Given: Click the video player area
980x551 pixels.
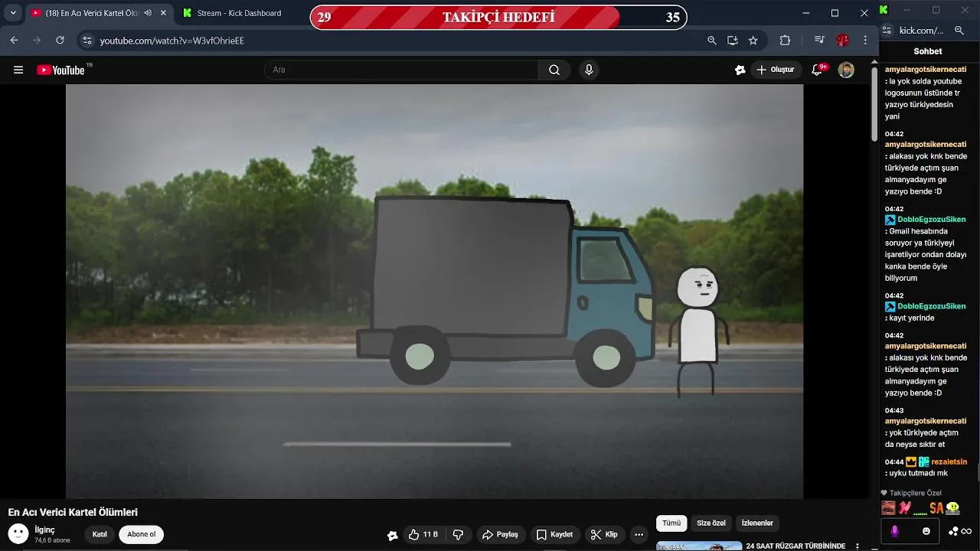Looking at the screenshot, I should 434,292.
